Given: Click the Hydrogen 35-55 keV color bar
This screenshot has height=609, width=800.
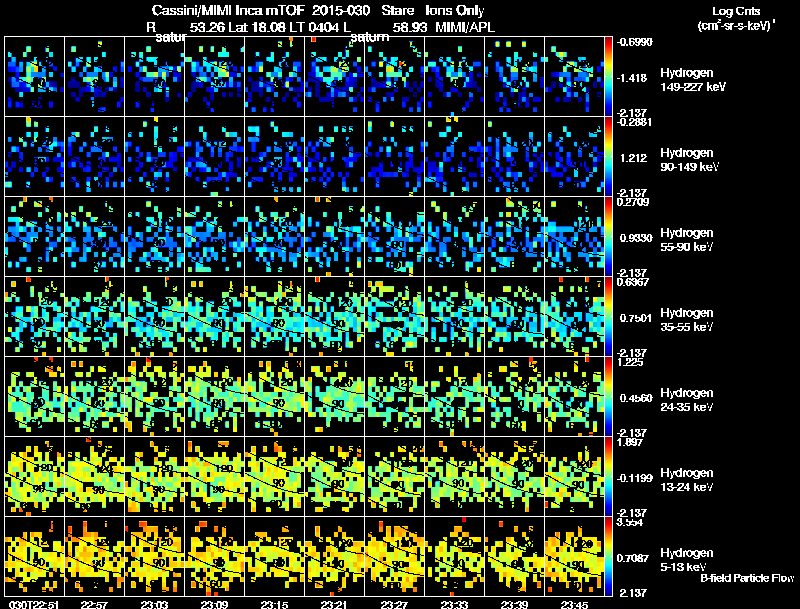Looking at the screenshot, I should coord(608,316).
